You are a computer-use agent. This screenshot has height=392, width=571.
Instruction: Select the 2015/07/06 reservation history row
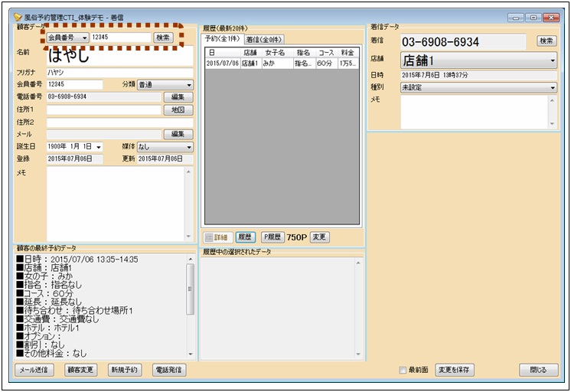[282, 64]
